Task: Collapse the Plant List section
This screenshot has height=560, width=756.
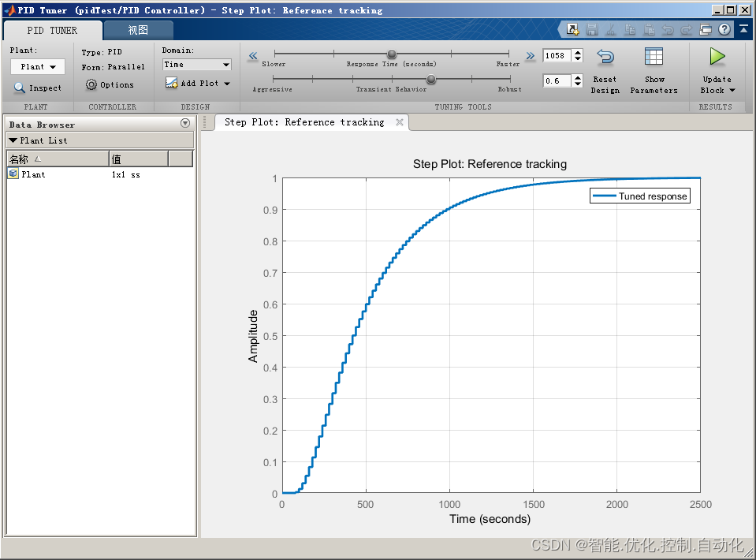Action: 13,140
